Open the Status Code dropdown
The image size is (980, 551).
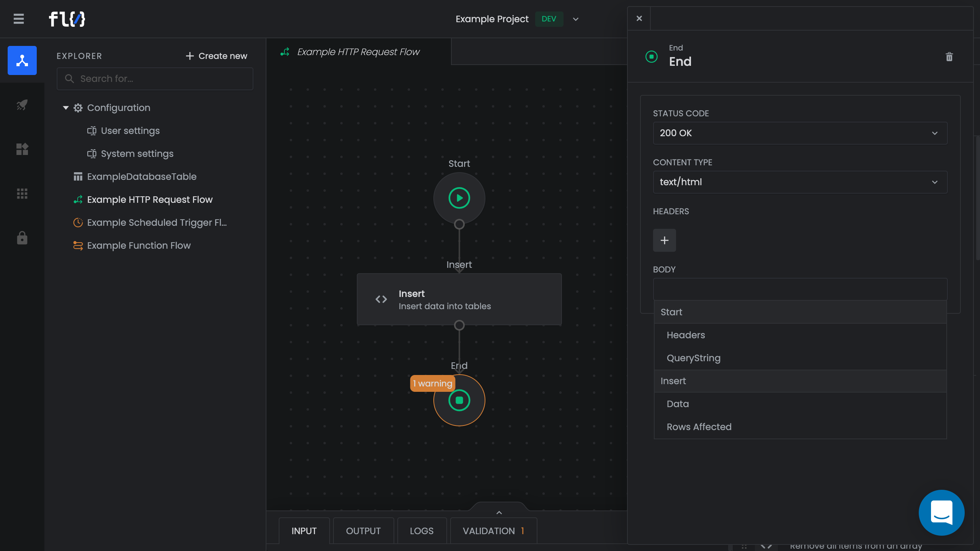coord(800,133)
